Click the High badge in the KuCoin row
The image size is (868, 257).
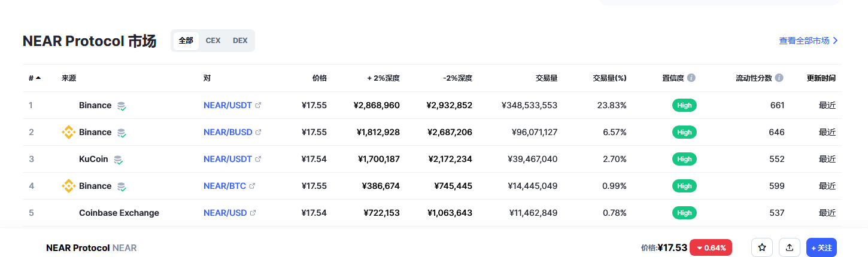684,159
